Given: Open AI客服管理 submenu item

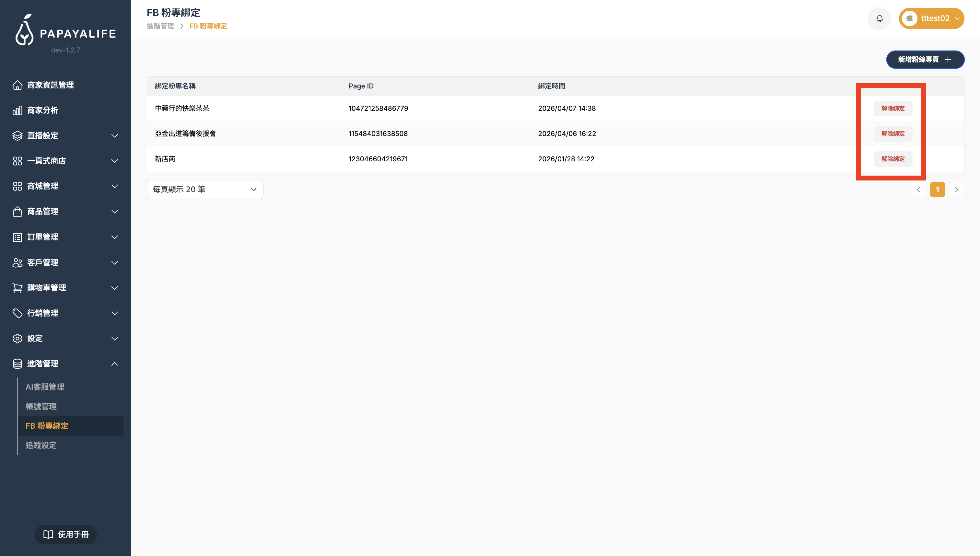Looking at the screenshot, I should (45, 387).
